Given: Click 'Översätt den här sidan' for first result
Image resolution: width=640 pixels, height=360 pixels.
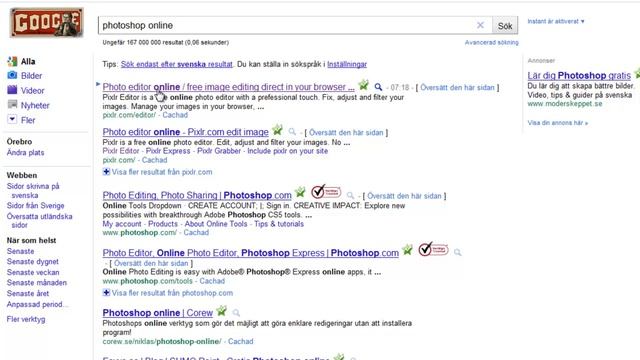Looking at the screenshot, I should coord(457,88).
